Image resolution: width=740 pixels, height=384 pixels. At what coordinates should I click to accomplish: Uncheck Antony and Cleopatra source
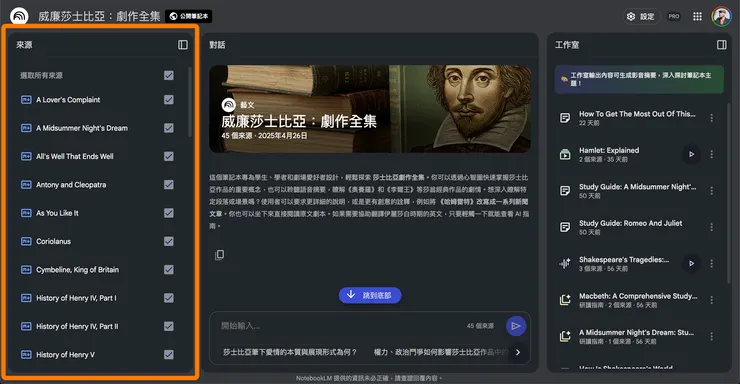[168, 184]
